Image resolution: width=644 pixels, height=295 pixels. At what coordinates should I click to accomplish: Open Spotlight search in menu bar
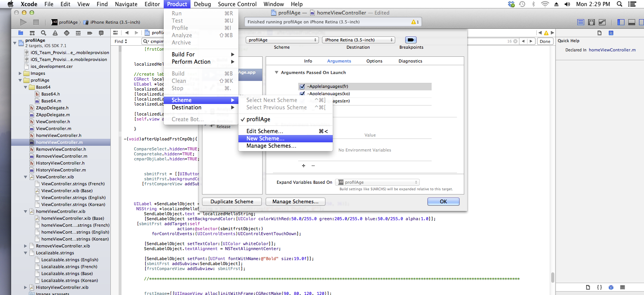[619, 4]
